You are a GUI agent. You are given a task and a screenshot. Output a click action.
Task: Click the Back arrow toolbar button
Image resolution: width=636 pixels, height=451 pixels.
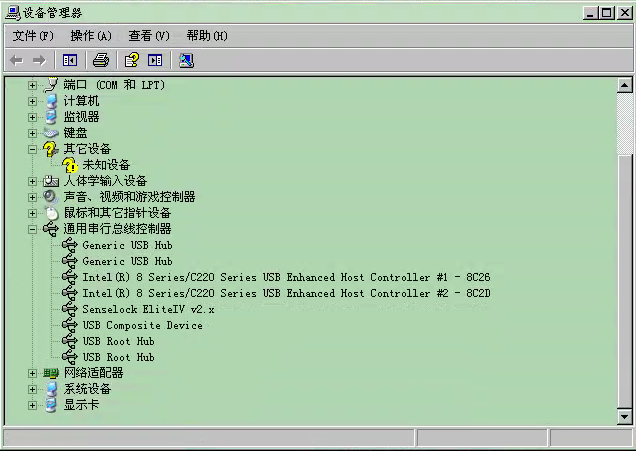pyautogui.click(x=16, y=61)
